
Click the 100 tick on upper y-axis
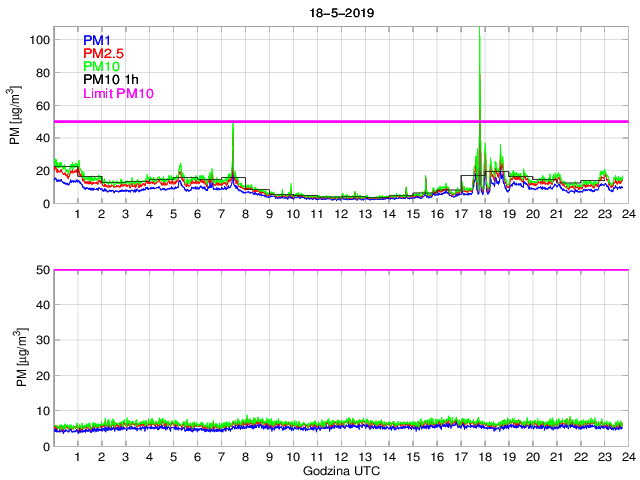pyautogui.click(x=39, y=40)
